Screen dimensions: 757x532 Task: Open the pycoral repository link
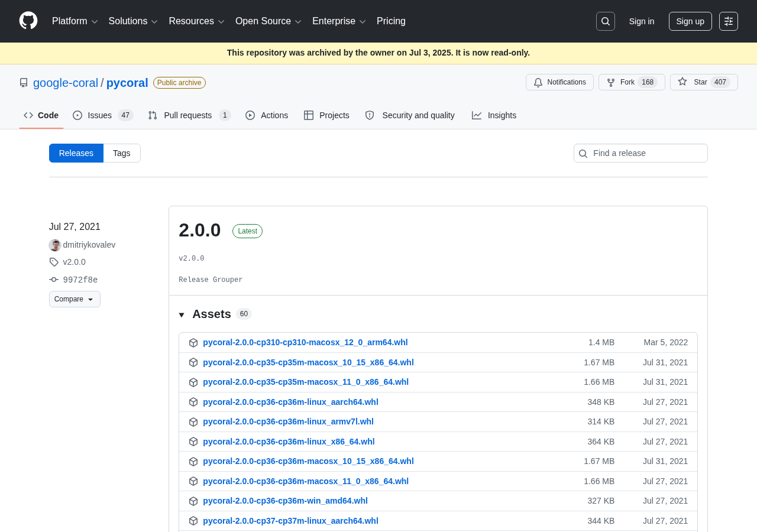pyautogui.click(x=127, y=83)
